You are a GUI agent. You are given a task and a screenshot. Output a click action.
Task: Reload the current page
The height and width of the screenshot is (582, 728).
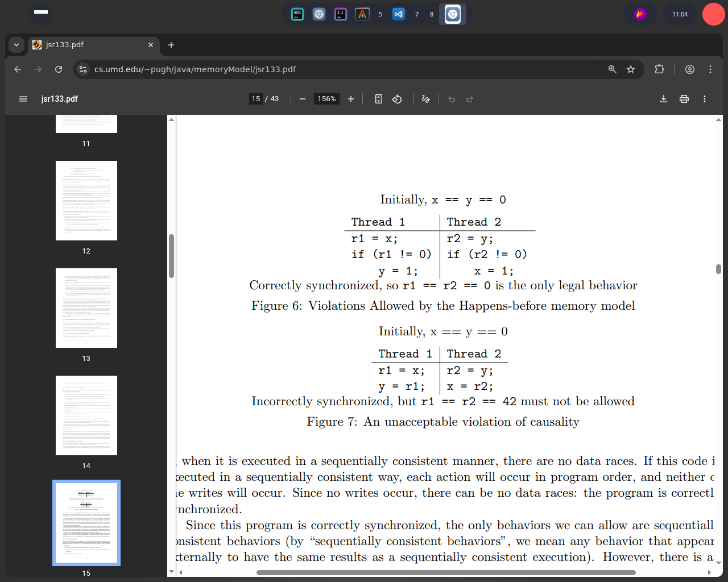coord(59,69)
